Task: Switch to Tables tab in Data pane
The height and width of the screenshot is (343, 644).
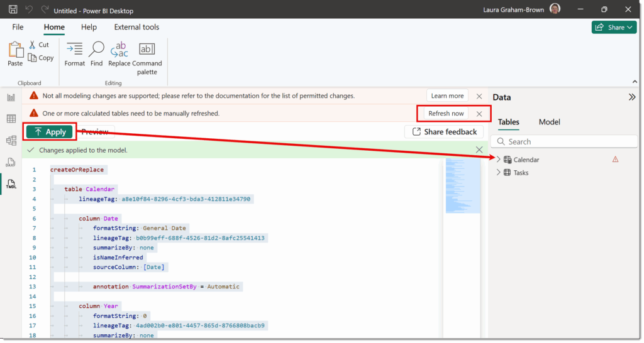Action: pyautogui.click(x=508, y=122)
